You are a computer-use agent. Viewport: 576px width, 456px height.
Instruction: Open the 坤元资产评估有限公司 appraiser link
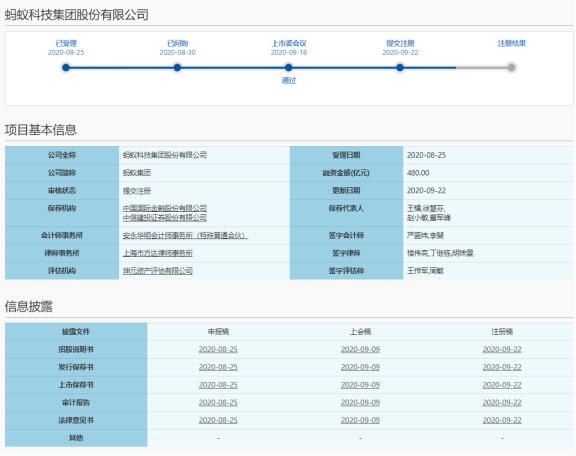click(158, 271)
